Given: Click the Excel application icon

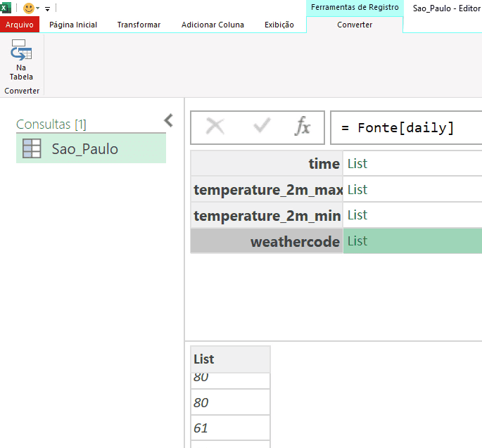Looking at the screenshot, I should pos(6,8).
